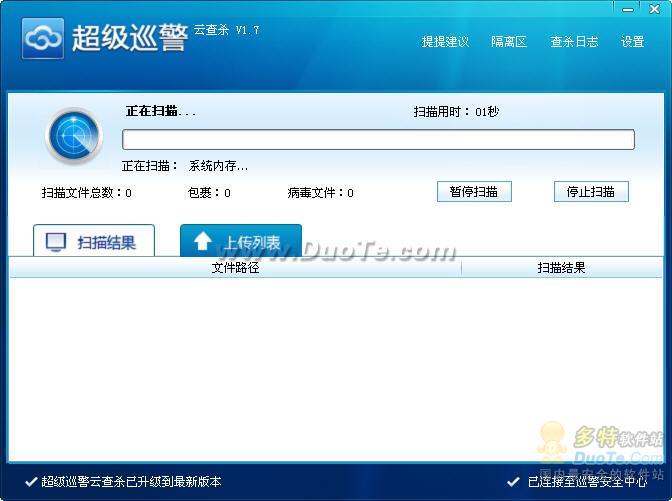
Task: Click the 病毒文件：0 counter
Action: click(321, 193)
